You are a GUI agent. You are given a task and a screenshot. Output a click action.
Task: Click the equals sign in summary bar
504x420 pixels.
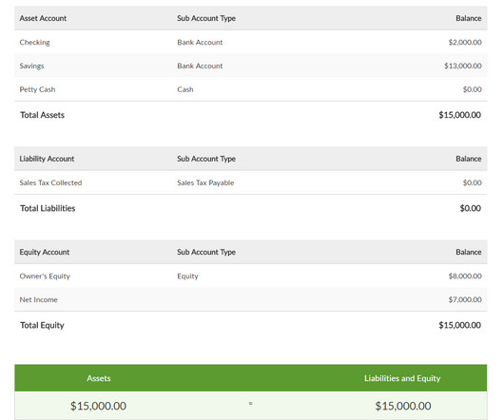click(250, 403)
